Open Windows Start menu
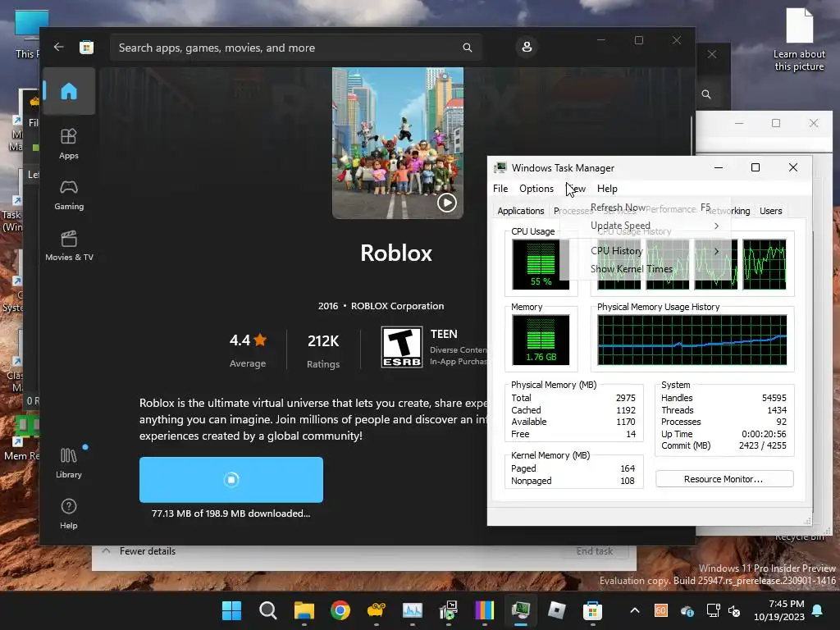The height and width of the screenshot is (630, 840). [x=231, y=610]
